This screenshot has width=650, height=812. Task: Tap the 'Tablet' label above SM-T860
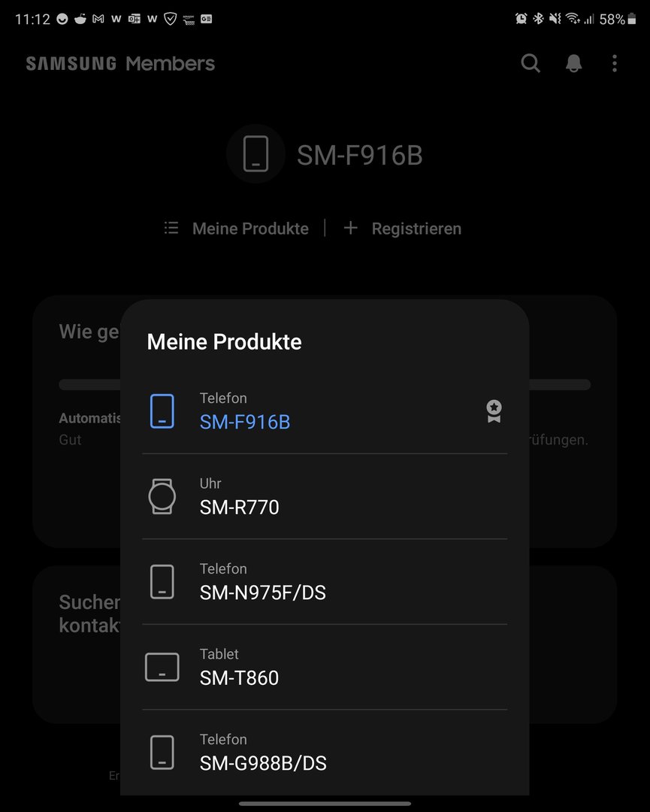click(219, 654)
